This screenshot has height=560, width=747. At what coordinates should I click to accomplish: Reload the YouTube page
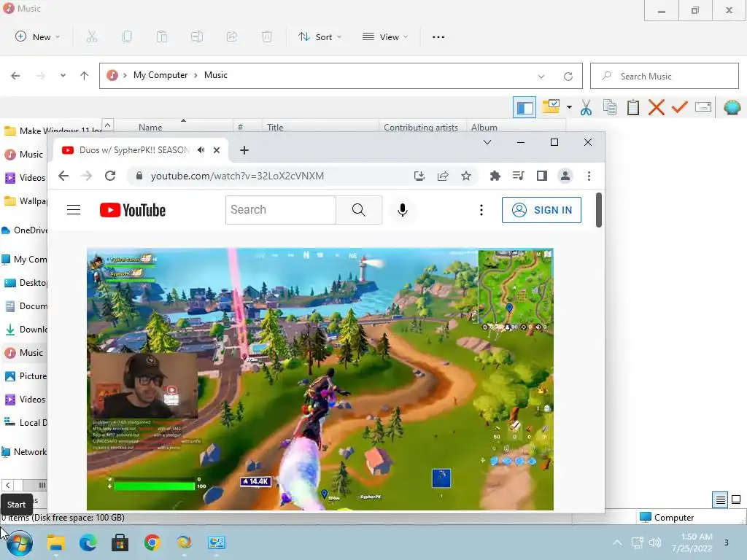110,176
